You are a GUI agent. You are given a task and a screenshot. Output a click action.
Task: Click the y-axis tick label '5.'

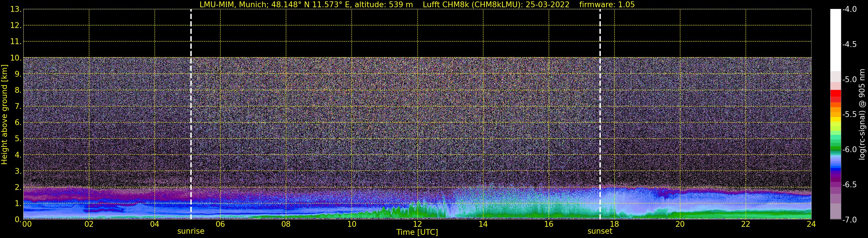[18, 139]
